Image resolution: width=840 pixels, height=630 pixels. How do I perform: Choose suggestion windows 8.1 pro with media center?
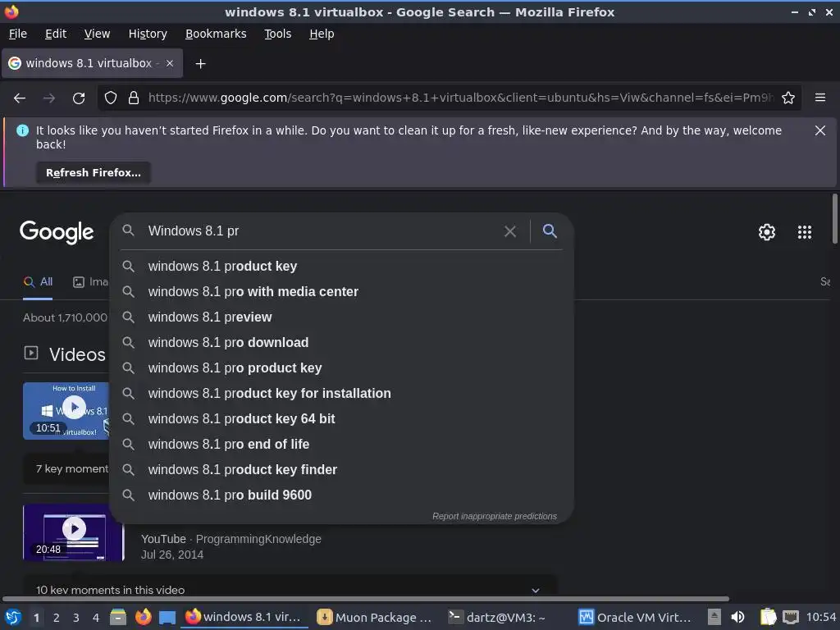(341, 291)
